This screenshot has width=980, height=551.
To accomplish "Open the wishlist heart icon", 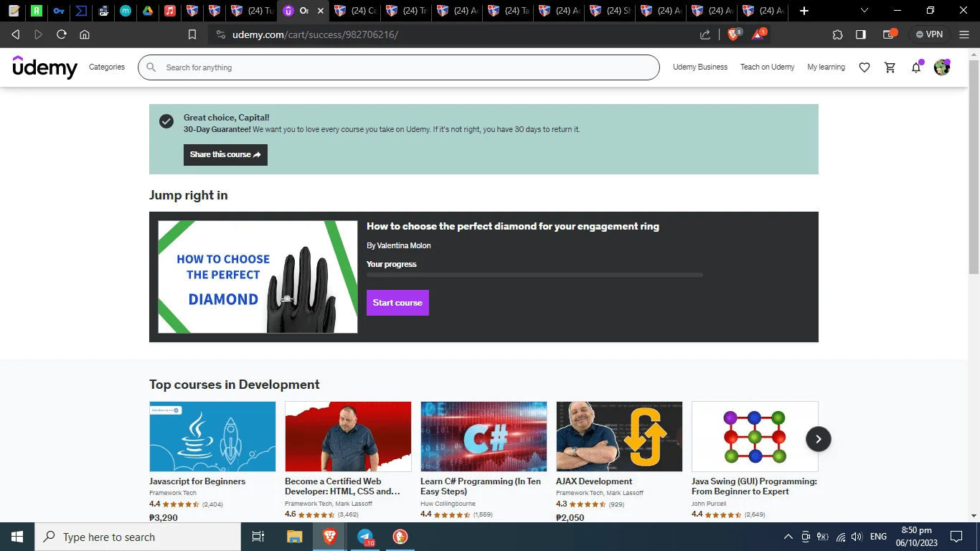I will (864, 67).
